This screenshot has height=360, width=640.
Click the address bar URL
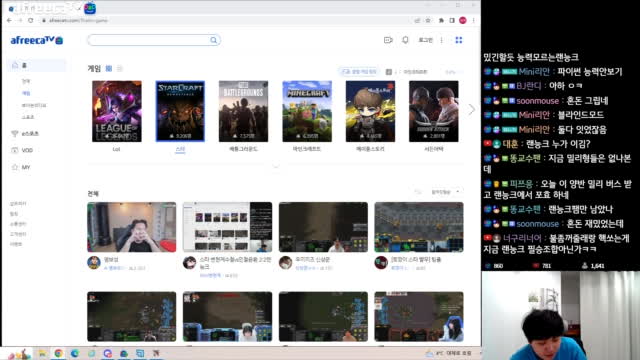tap(78, 20)
